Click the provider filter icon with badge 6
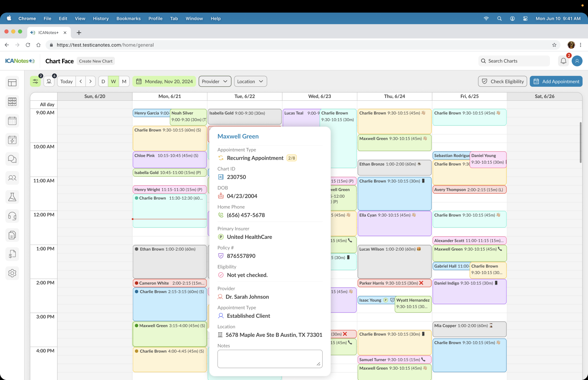Image resolution: width=588 pixels, height=380 pixels. (x=49, y=82)
